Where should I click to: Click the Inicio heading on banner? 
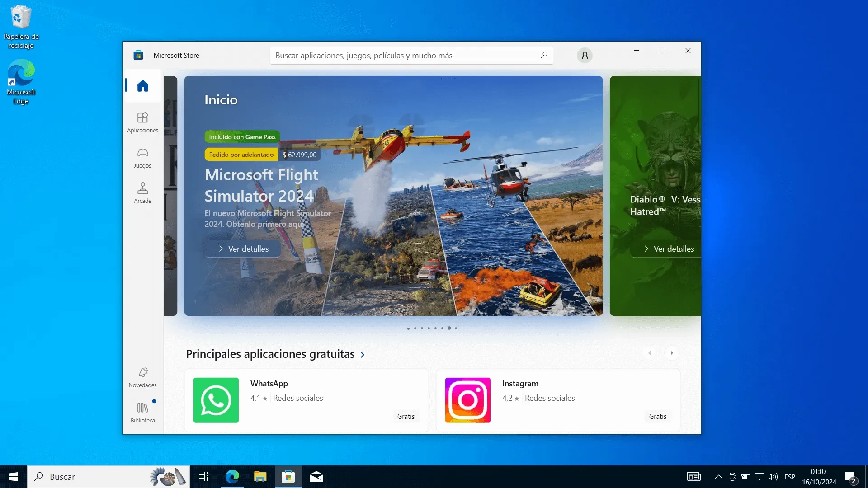click(221, 100)
